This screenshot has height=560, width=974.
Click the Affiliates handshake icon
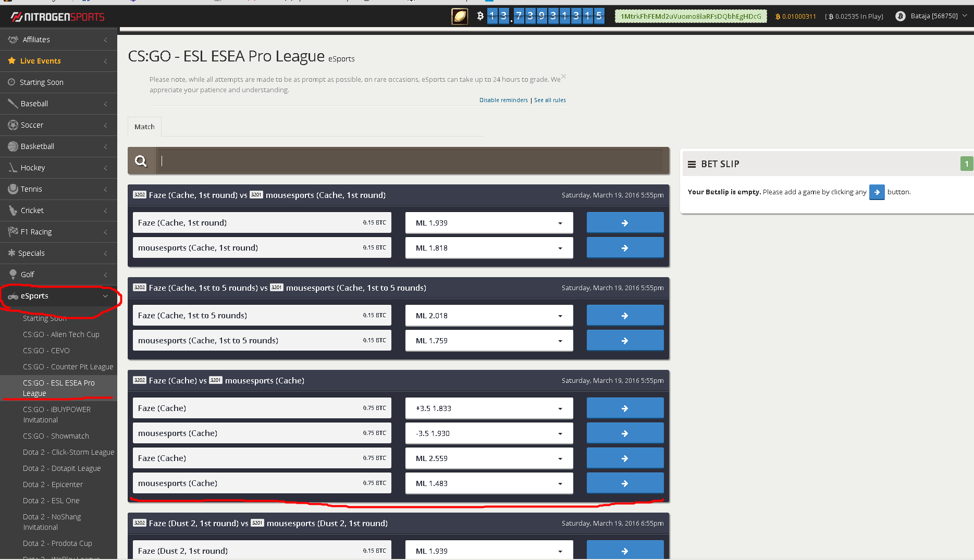[x=13, y=40]
